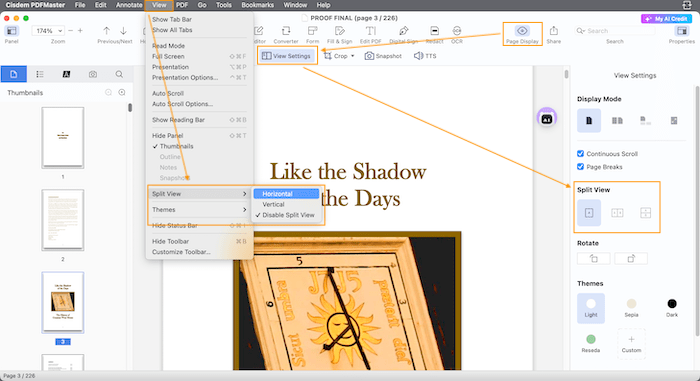The height and width of the screenshot is (381, 700).
Task: Toggle the Page Breaks checkbox
Action: pyautogui.click(x=580, y=167)
